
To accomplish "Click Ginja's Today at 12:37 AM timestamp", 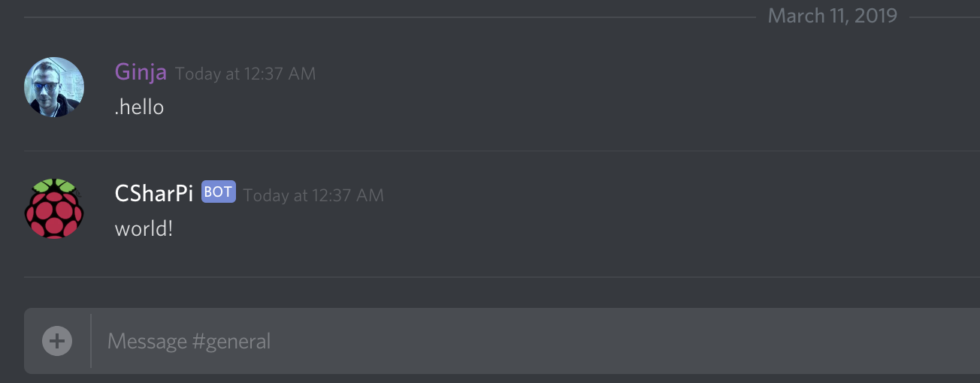I will pos(246,74).
